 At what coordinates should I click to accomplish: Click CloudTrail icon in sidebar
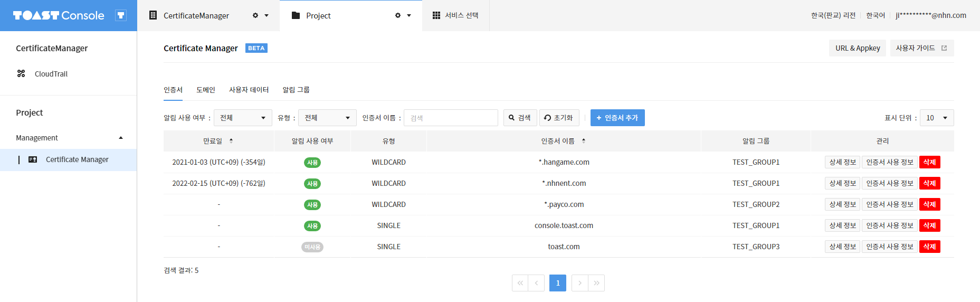21,73
